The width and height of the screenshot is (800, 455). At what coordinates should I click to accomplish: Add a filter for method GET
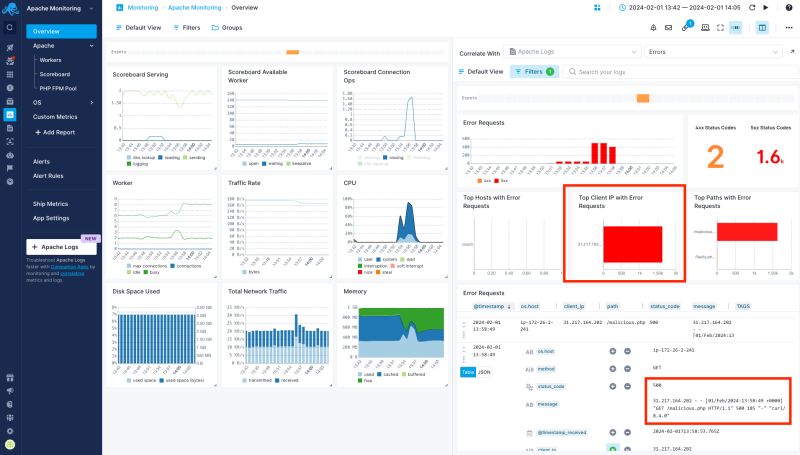612,368
